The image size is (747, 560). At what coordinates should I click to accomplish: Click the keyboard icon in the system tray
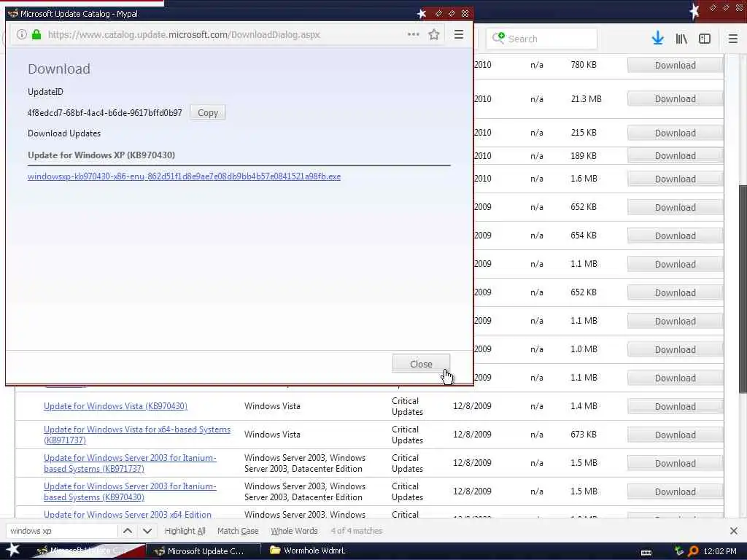[646, 553]
